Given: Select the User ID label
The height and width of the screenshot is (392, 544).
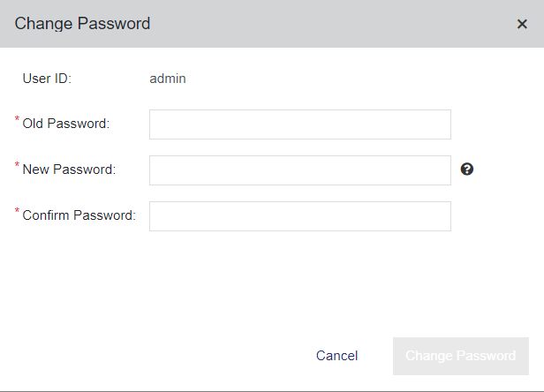Looking at the screenshot, I should coord(47,79).
